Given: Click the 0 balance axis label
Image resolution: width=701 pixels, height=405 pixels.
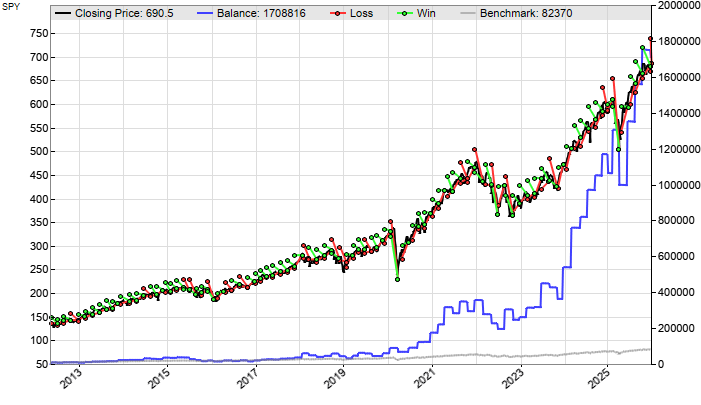Looking at the screenshot, I should [660, 364].
